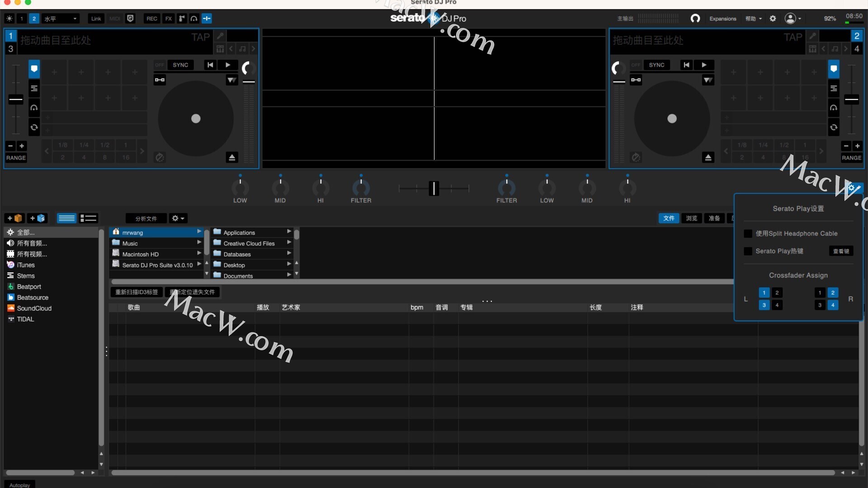Switch to the 浏览 browse tab
The height and width of the screenshot is (488, 868).
point(691,218)
